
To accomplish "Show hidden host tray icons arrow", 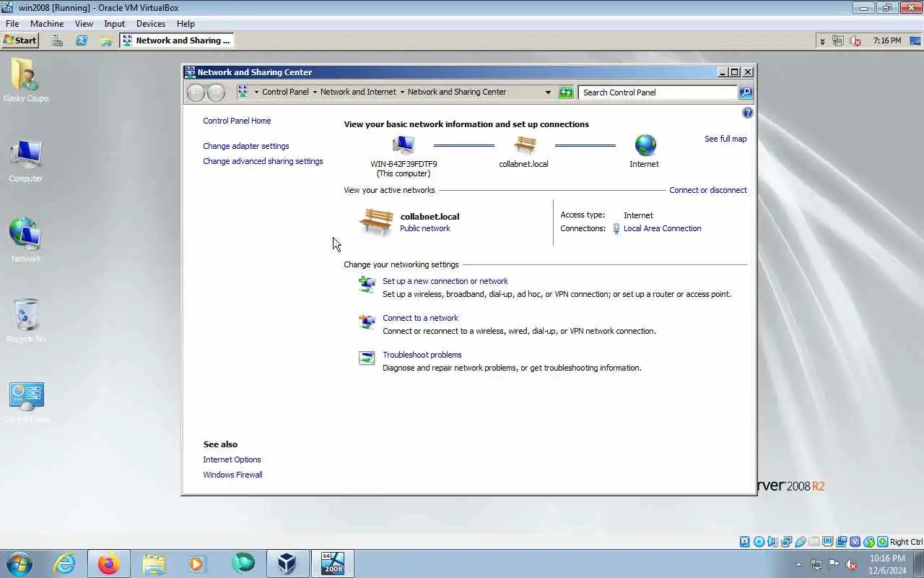I will tap(798, 564).
